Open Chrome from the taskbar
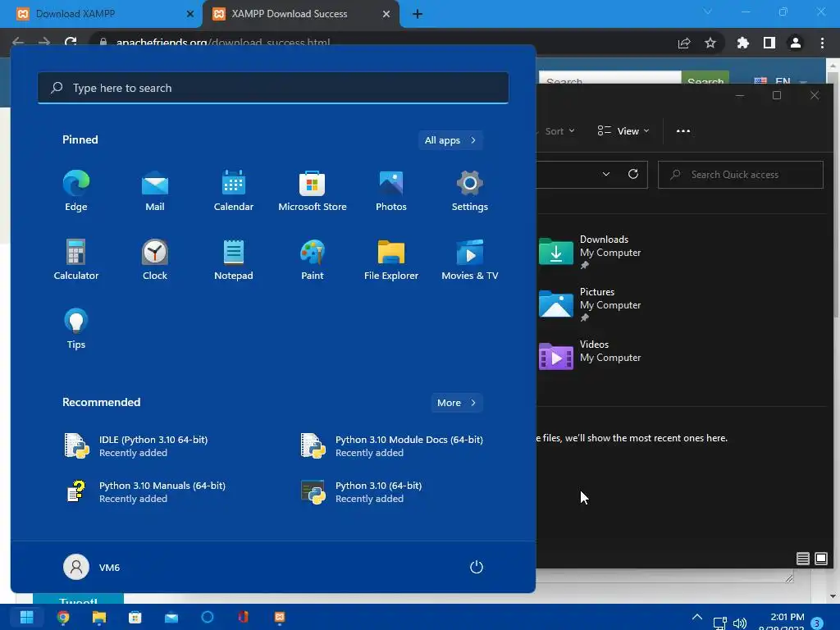840x630 pixels. (x=63, y=617)
